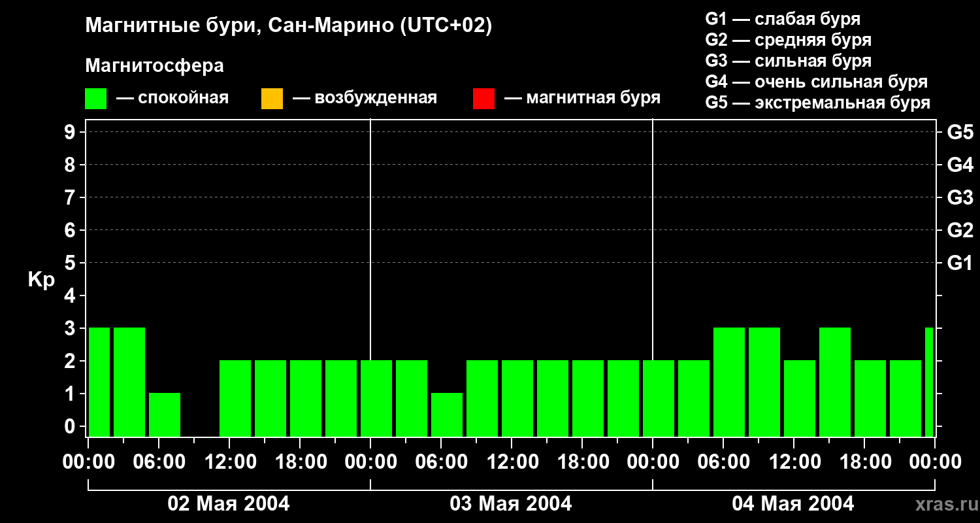980x523 pixels.
Task: Click the 'G1' label on the right axis
Action: pos(960,263)
